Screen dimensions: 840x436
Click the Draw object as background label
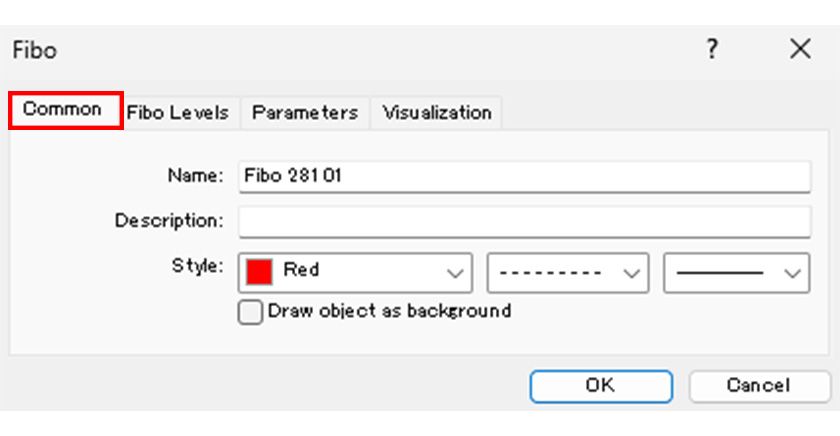389,311
